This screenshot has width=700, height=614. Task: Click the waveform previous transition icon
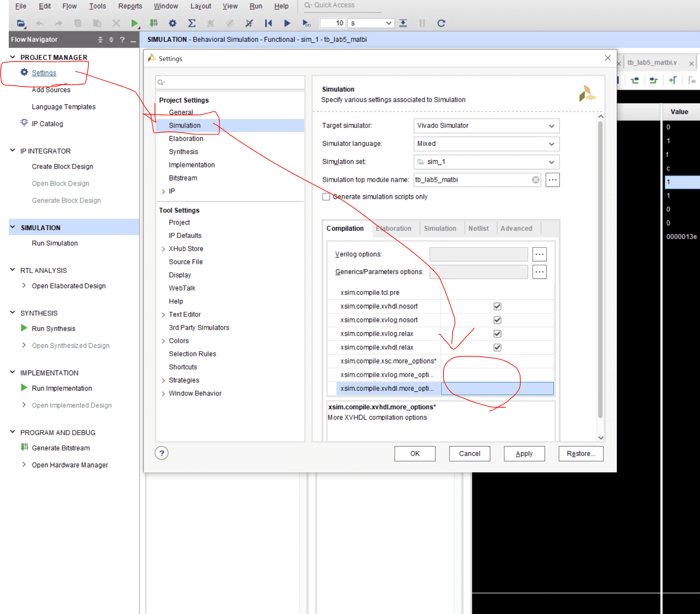[635, 80]
